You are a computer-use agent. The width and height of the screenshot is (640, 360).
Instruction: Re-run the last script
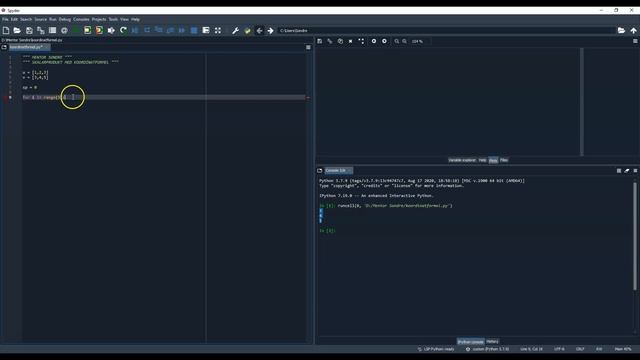[123, 30]
